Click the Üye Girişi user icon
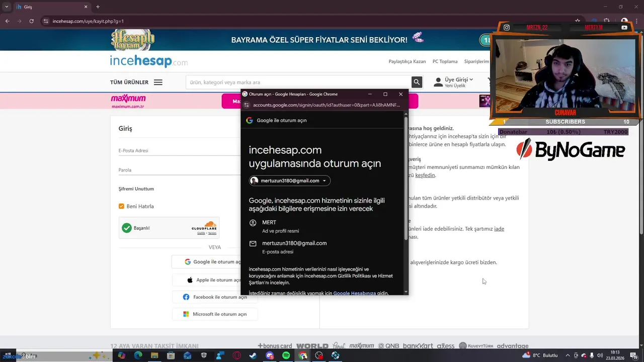The image size is (644, 362). [x=438, y=82]
